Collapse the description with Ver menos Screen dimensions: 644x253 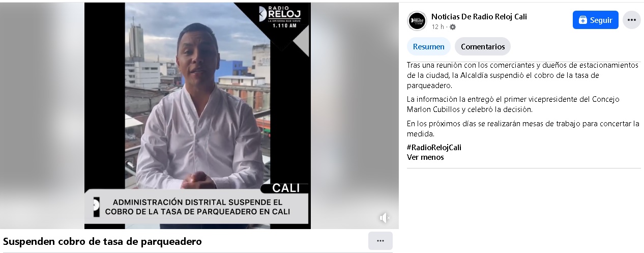[x=425, y=157]
